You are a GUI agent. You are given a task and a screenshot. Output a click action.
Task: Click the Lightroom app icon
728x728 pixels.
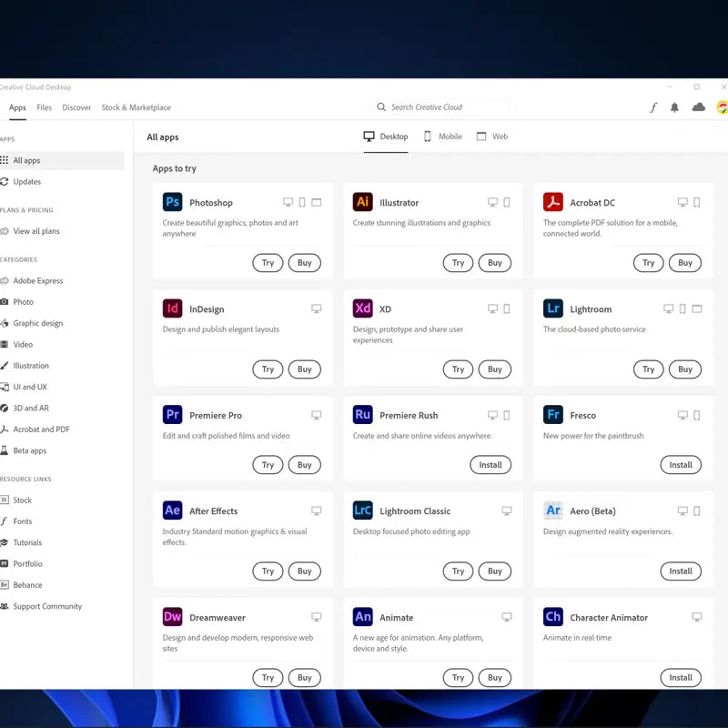(x=553, y=308)
